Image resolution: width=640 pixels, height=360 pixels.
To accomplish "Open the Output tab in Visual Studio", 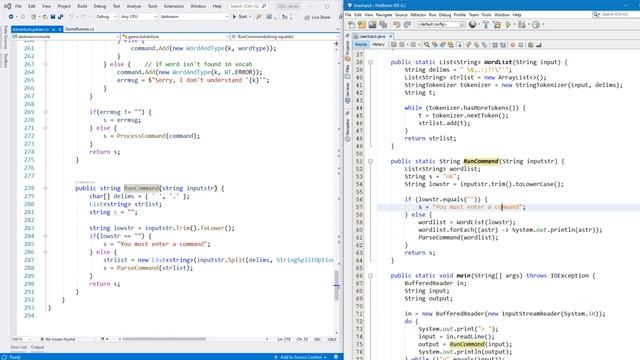I will click(x=37, y=347).
